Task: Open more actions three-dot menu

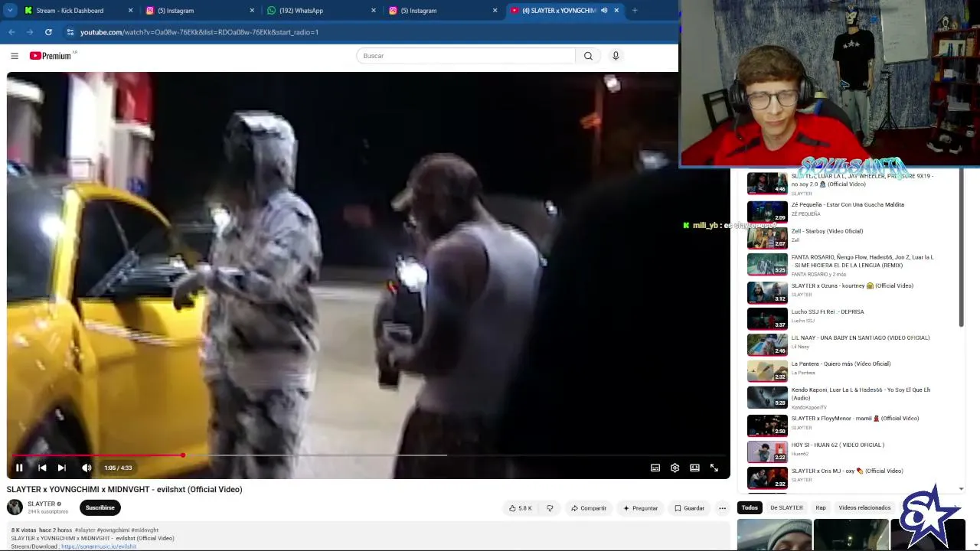Action: [x=722, y=508]
